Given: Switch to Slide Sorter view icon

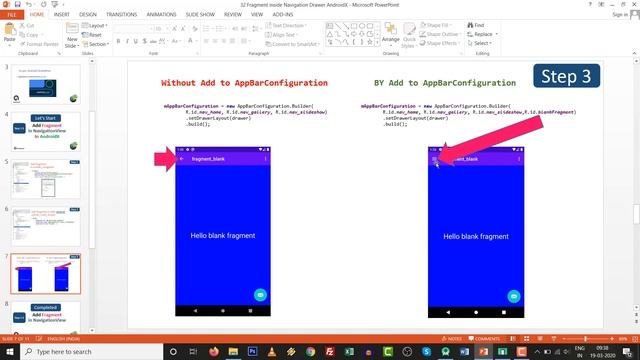Looking at the screenshot, I should pos(527,339).
